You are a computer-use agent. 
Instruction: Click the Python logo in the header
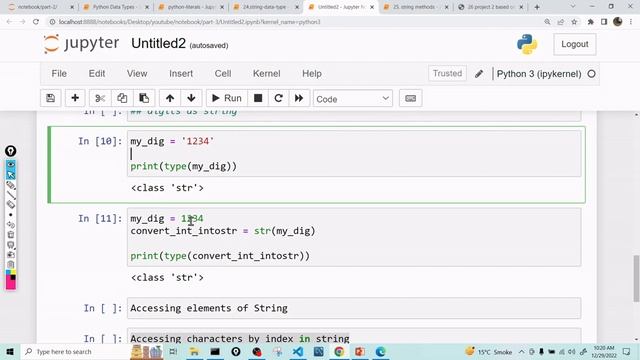[527, 44]
